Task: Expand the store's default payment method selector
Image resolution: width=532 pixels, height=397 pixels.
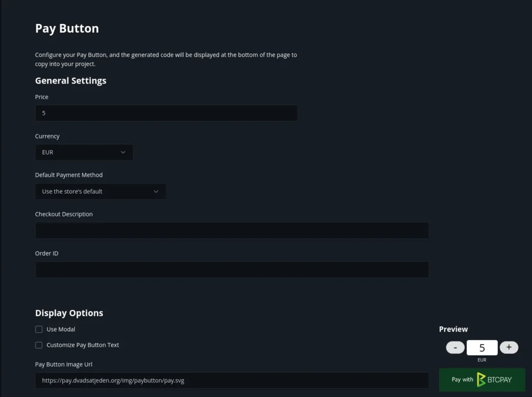Action: click(x=100, y=191)
